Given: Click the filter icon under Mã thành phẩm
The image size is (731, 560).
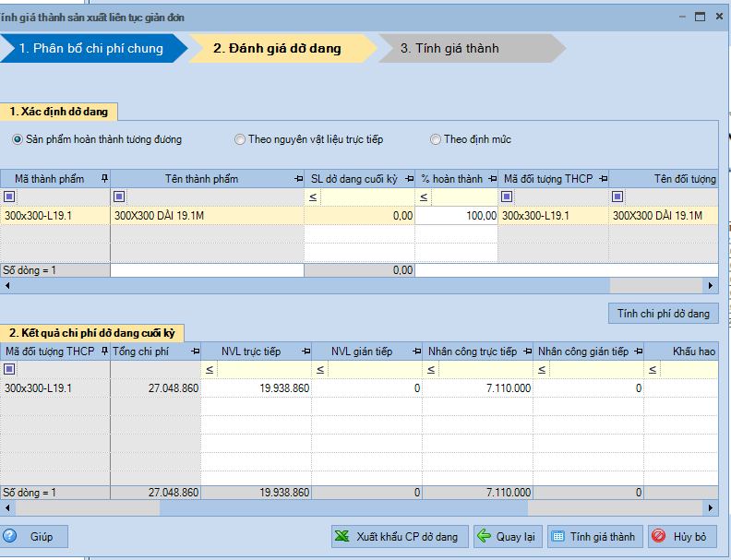Looking at the screenshot, I should [x=9, y=197].
